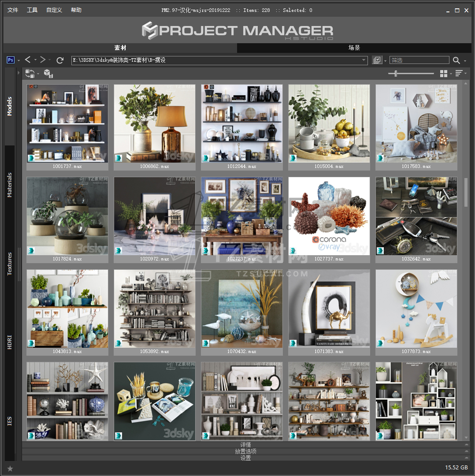Click 3ds Max badge on 1077873.max thumbnail
The height and width of the screenshot is (476, 475).
pyautogui.click(x=380, y=343)
